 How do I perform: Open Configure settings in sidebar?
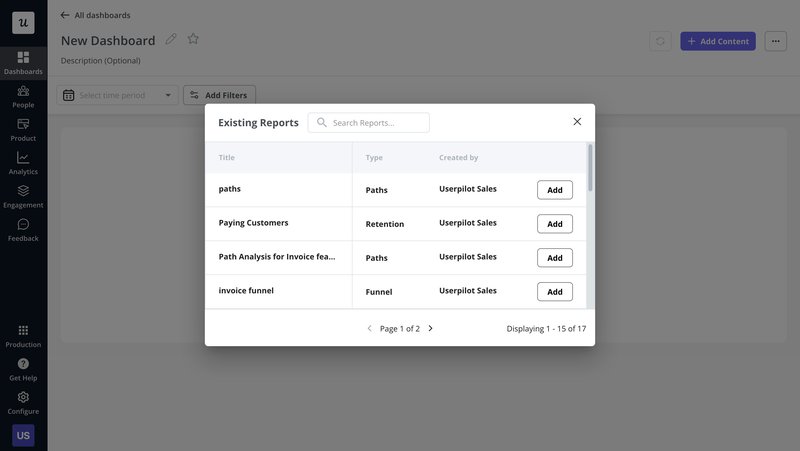point(23,402)
